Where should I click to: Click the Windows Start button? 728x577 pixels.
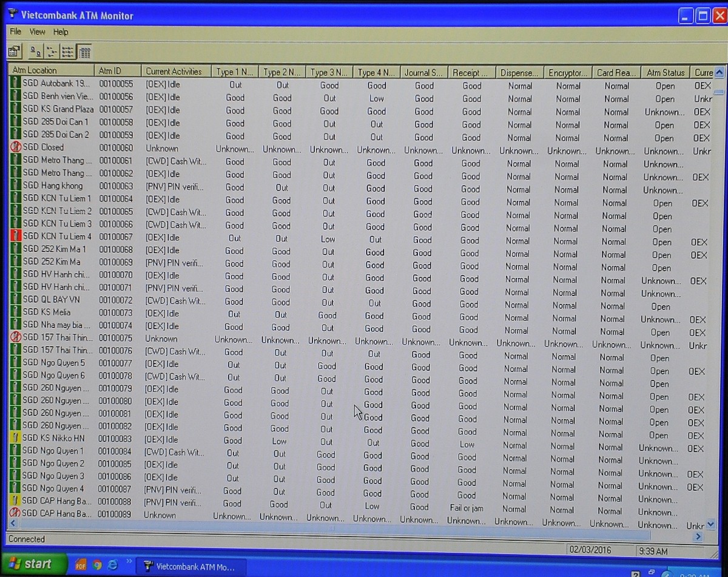[x=30, y=564]
